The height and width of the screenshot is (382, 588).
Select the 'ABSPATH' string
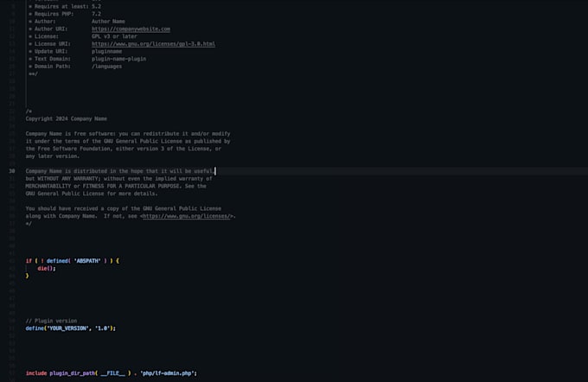(87, 261)
